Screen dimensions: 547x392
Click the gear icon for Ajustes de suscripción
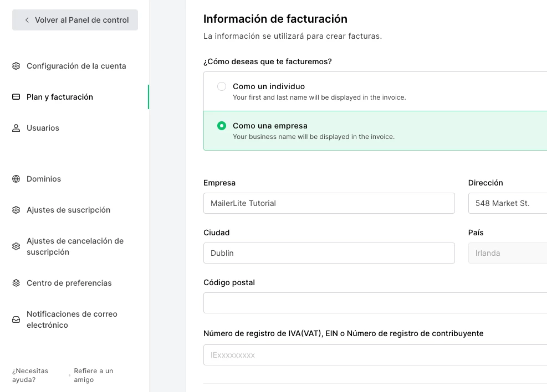tap(16, 210)
